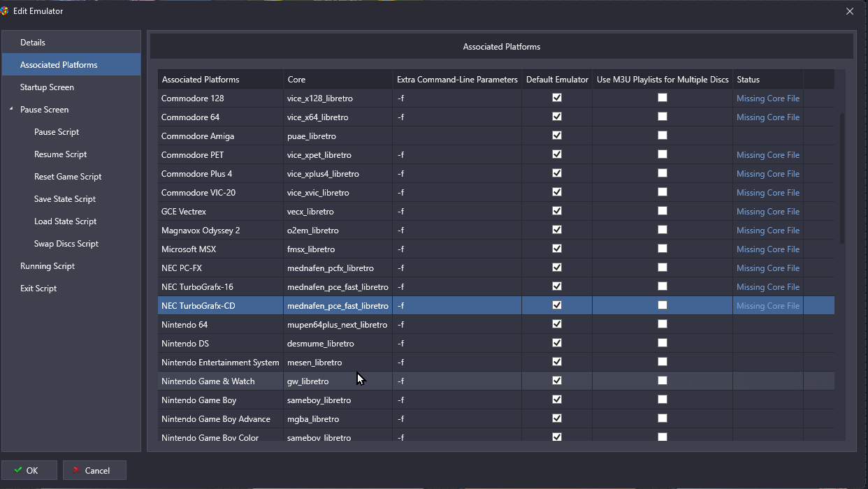Click Missing Core File link for Magnavox Odyssey 2
Image resolution: width=868 pixels, height=489 pixels.
pos(768,231)
